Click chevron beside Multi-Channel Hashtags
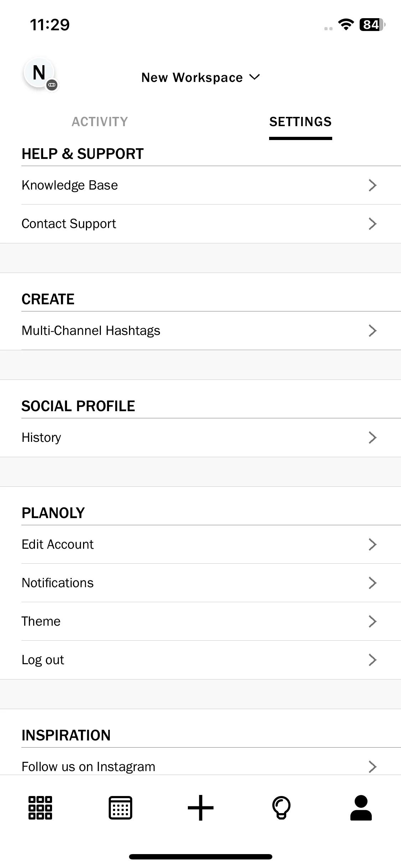 [372, 331]
